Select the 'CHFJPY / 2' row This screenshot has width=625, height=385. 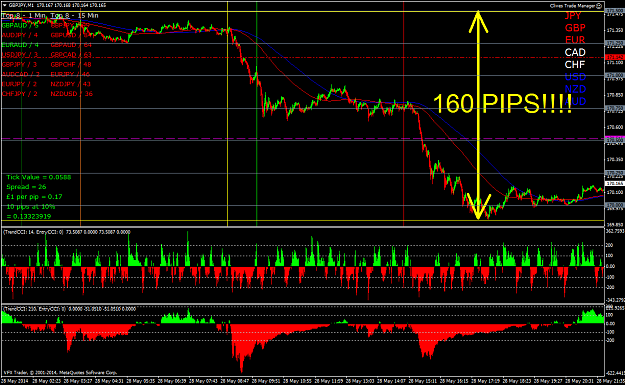[x=19, y=94]
